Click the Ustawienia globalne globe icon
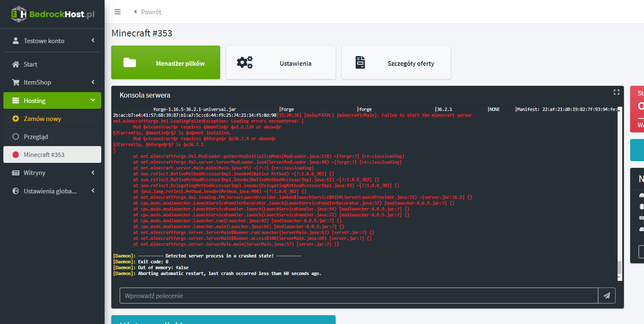Screen dimensions: 644x324 coord(16,191)
